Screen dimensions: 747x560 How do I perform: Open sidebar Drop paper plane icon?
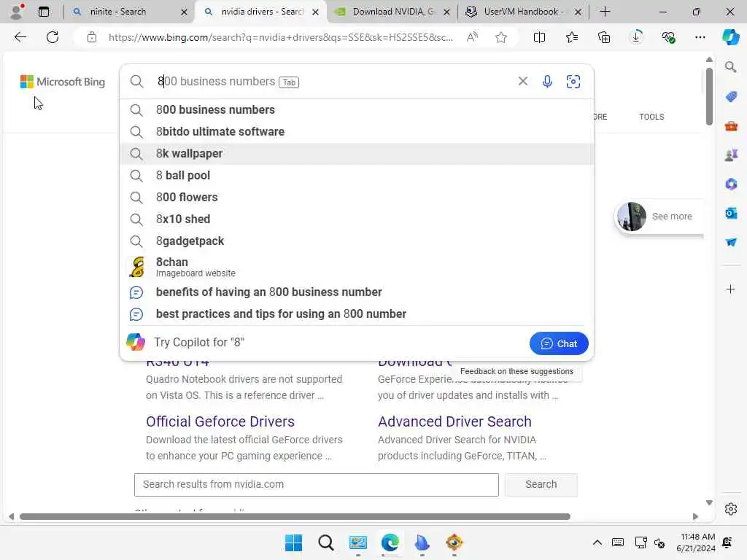(731, 242)
